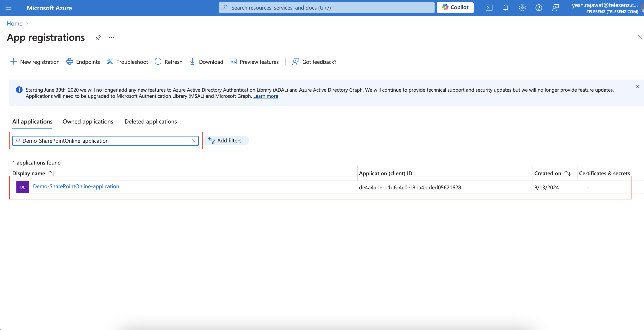The width and height of the screenshot is (644, 330).
Task: Open the yesh.rajawat account menu
Action: click(605, 8)
